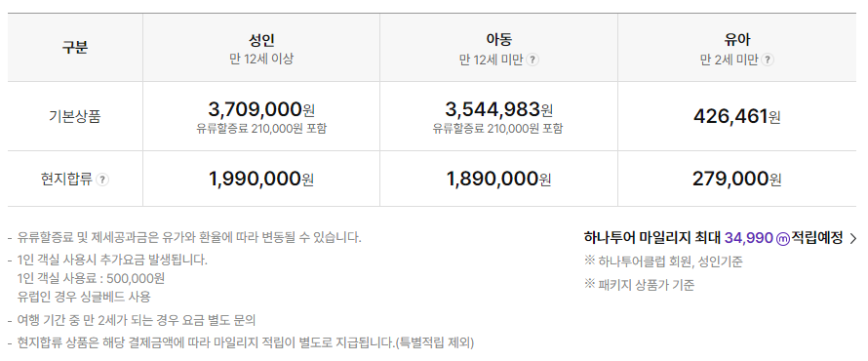Click the infant price 426,461원
The height and width of the screenshot is (361, 868).
pos(736,117)
